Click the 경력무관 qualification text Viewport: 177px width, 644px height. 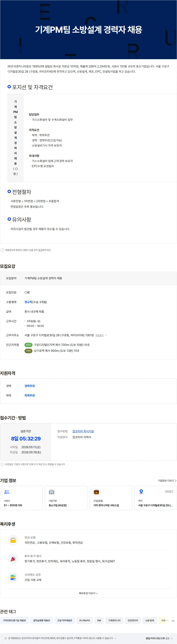(29, 386)
